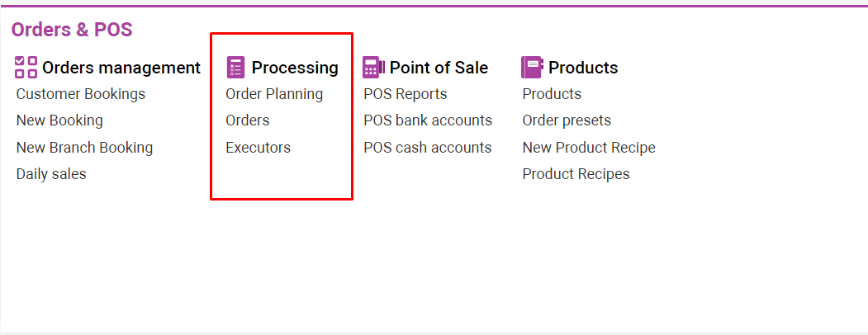Screen dimensions: 868x335
Task: Click the Products notebook icon
Action: [532, 68]
